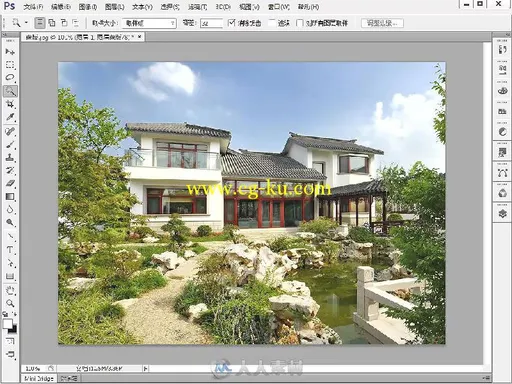Select the Hand tool
This screenshot has width=512, height=384.
point(10,290)
